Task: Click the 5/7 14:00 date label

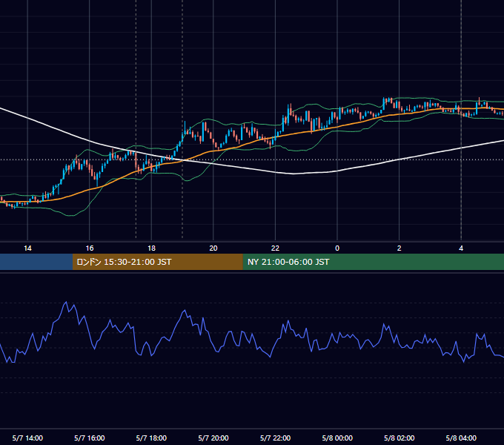Action: tap(27, 438)
